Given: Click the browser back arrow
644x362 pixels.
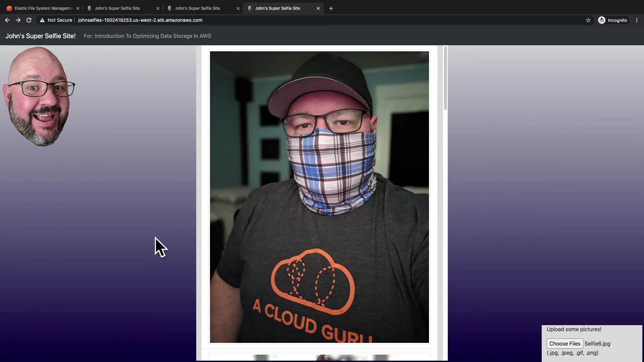Looking at the screenshot, I should (x=7, y=20).
